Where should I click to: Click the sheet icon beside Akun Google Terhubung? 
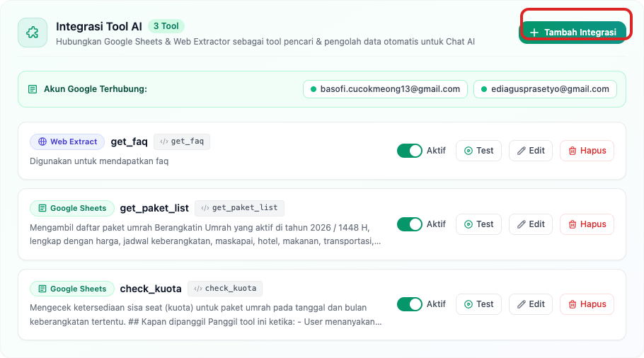[x=33, y=89]
